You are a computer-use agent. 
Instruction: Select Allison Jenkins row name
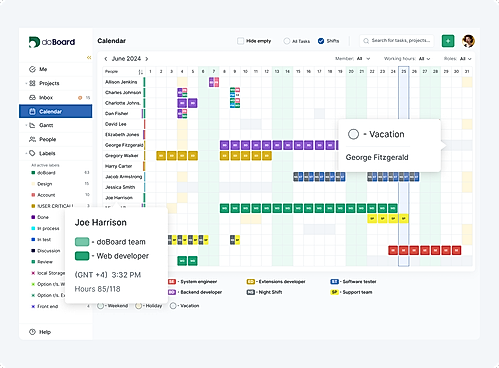tap(121, 82)
